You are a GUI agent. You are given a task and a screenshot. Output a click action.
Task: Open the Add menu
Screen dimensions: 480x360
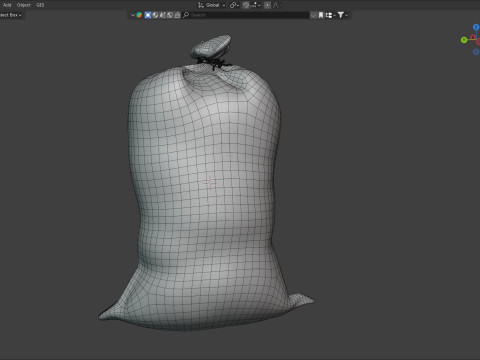pos(7,5)
